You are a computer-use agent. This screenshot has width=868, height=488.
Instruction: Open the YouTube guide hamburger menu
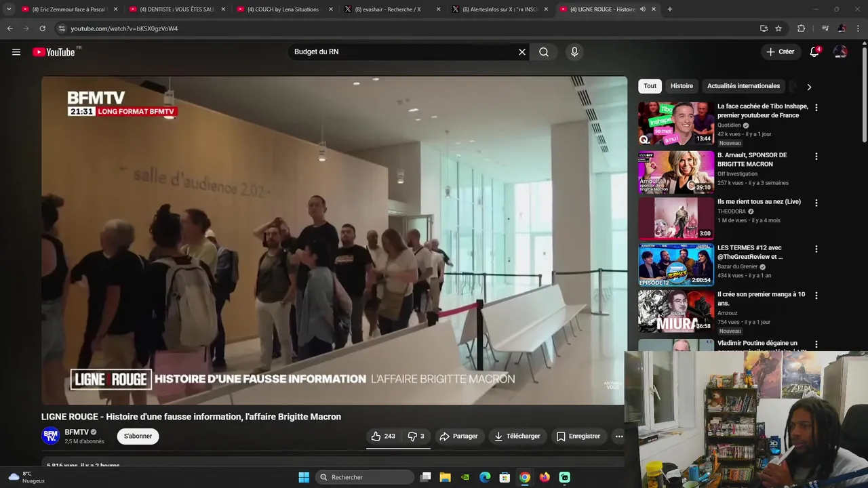point(16,52)
